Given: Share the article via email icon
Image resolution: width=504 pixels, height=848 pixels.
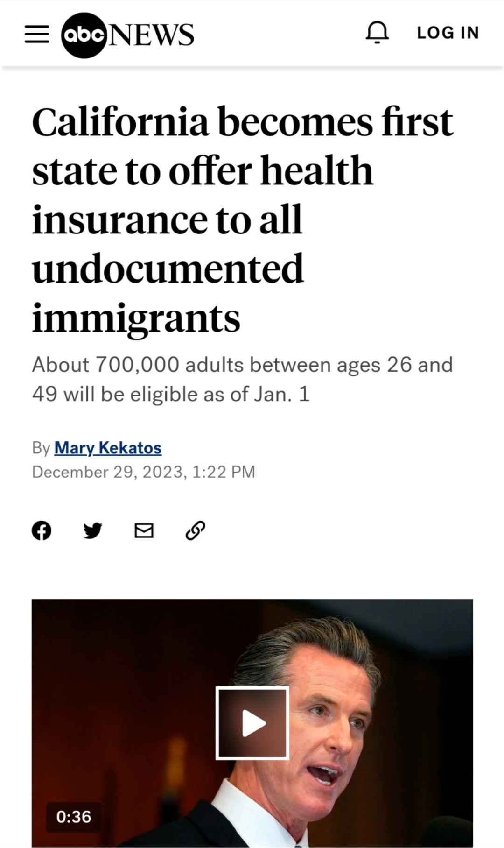Looking at the screenshot, I should click(x=144, y=530).
